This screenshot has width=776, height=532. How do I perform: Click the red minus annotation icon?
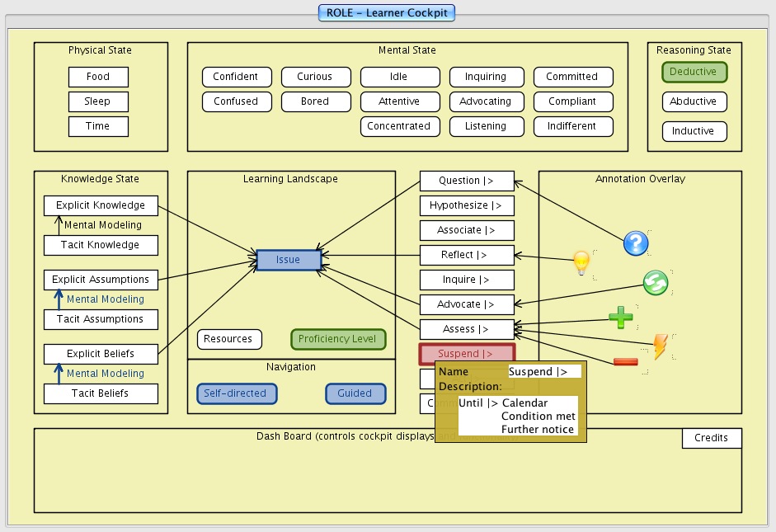coord(625,361)
